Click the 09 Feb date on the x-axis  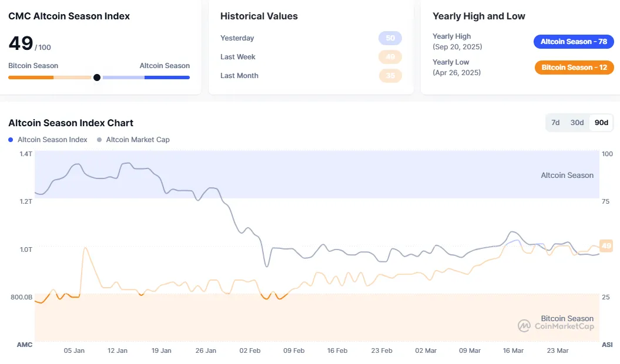294,350
